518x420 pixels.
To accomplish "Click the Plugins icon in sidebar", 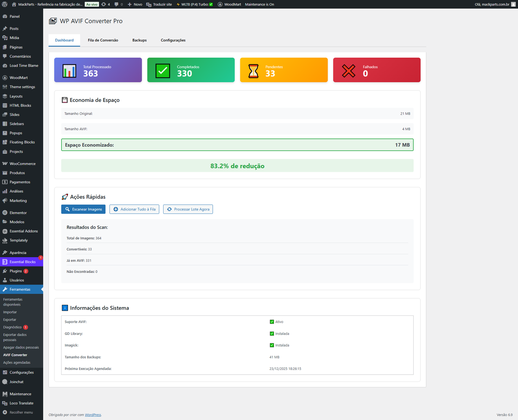I will 5,271.
